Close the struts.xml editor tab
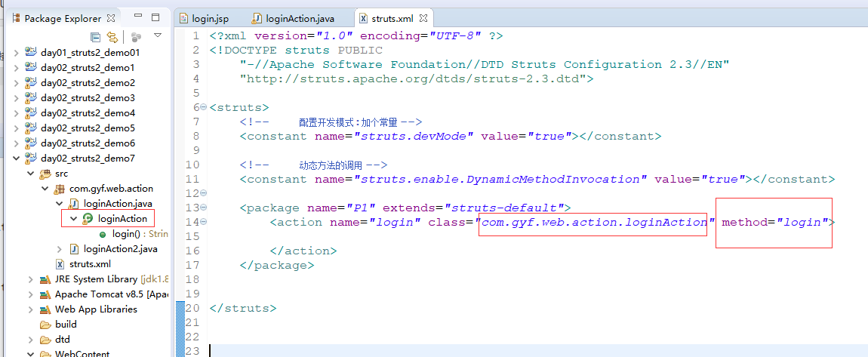 tap(423, 18)
